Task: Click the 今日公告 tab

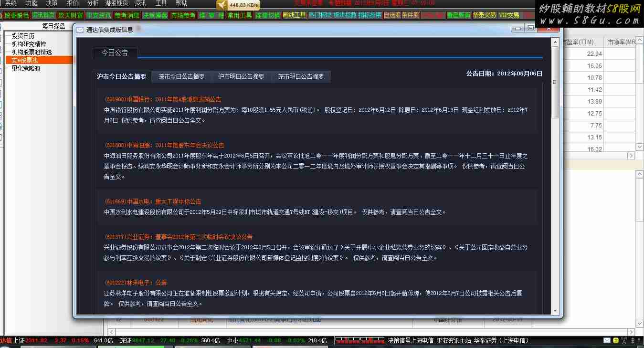Action: [x=115, y=53]
